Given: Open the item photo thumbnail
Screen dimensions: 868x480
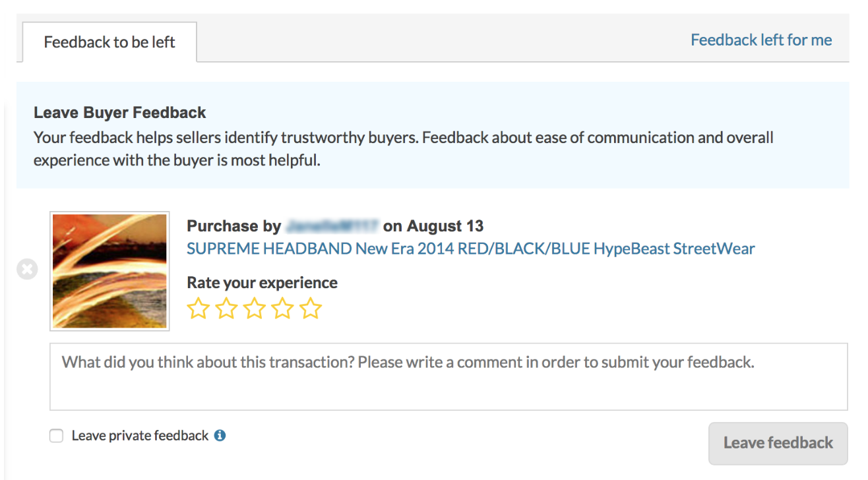Looking at the screenshot, I should click(109, 271).
